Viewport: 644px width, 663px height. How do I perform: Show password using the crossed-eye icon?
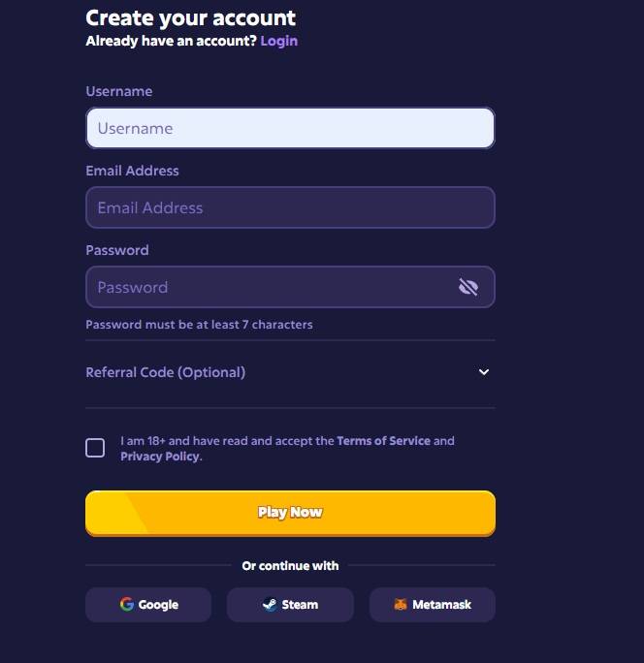coord(468,287)
